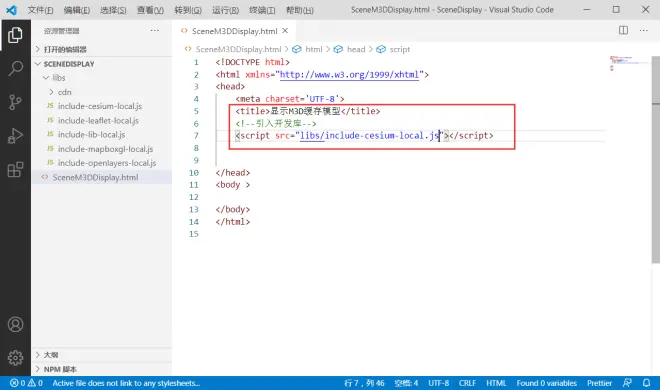Close the SceneM3DDisplay.html tab
This screenshot has height=390, width=660.
point(285,31)
